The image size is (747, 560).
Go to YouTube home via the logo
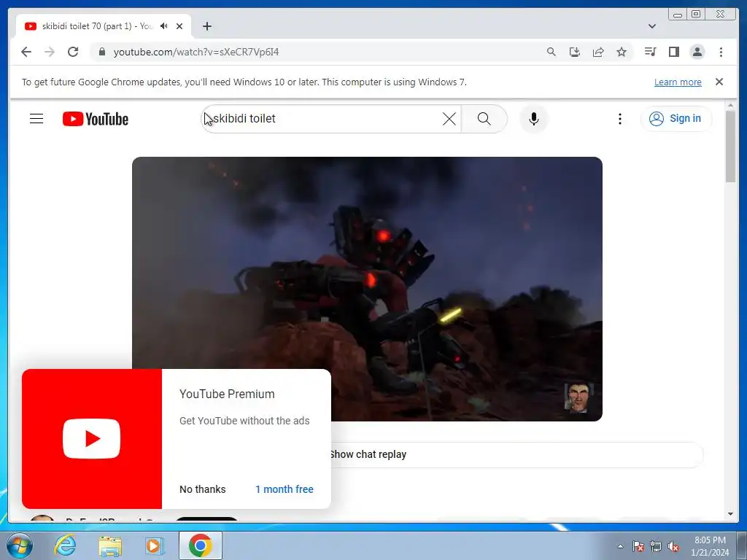(x=96, y=119)
